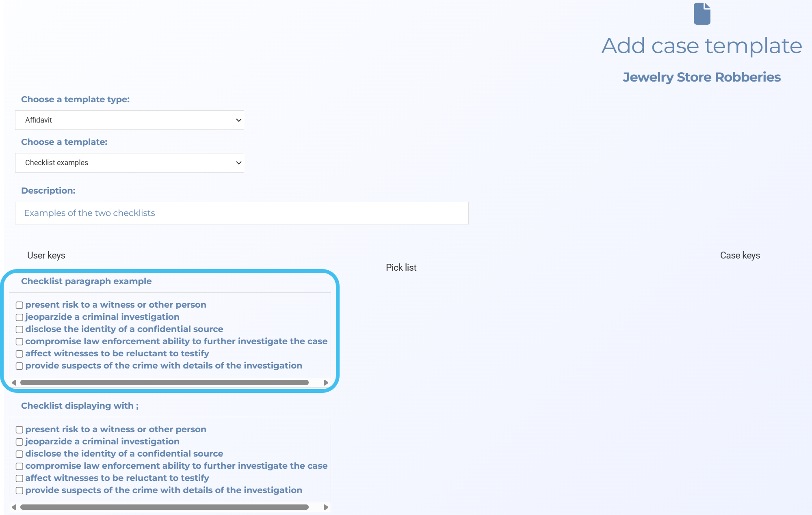Click the Description input field
The height and width of the screenshot is (515, 812).
click(242, 213)
